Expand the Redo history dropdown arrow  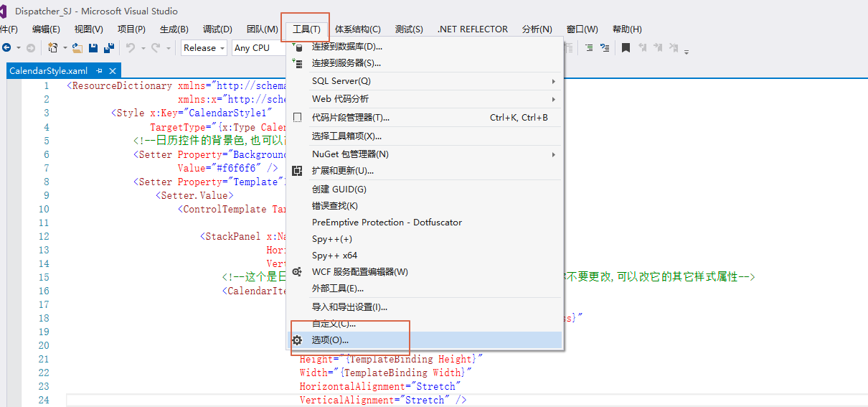pos(169,48)
